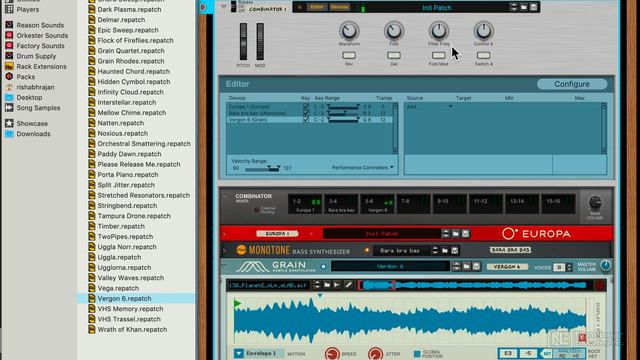Toggle Global Position in Grain
This screenshot has height=360, width=640.
tap(417, 354)
